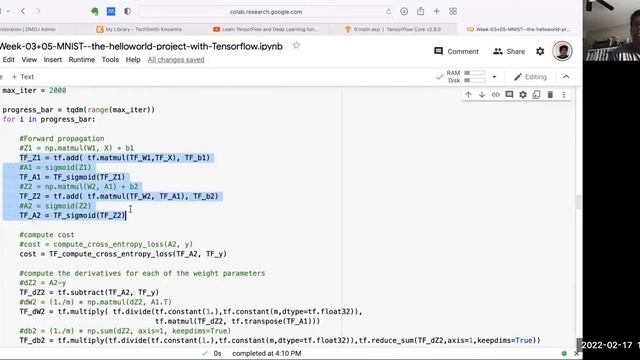The width and height of the screenshot is (640, 360).
Task: Switch to the Week-03+05-MNIST notebook tab
Action: tap(519, 29)
